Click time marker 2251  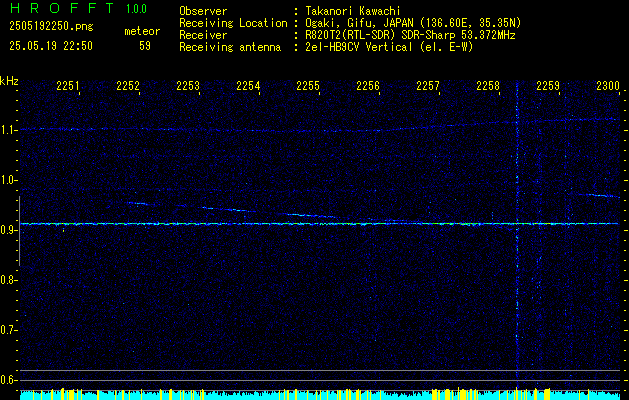[x=68, y=86]
